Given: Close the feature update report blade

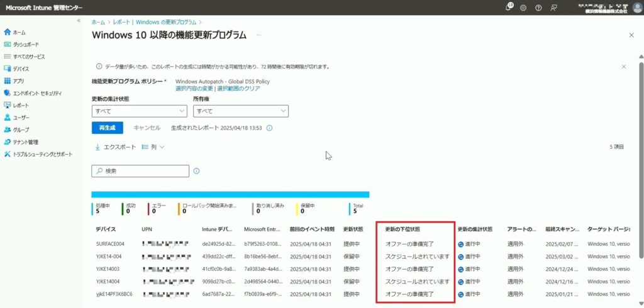Looking at the screenshot, I should (x=631, y=35).
